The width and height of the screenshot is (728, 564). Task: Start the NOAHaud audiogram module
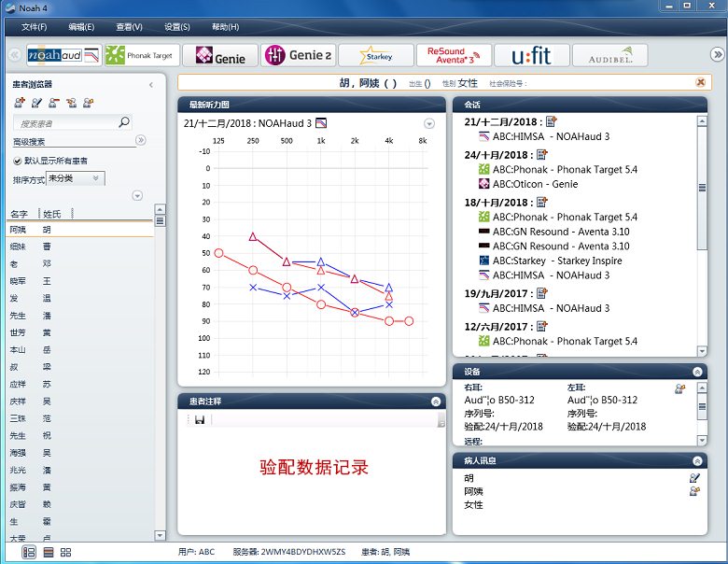pyautogui.click(x=63, y=55)
